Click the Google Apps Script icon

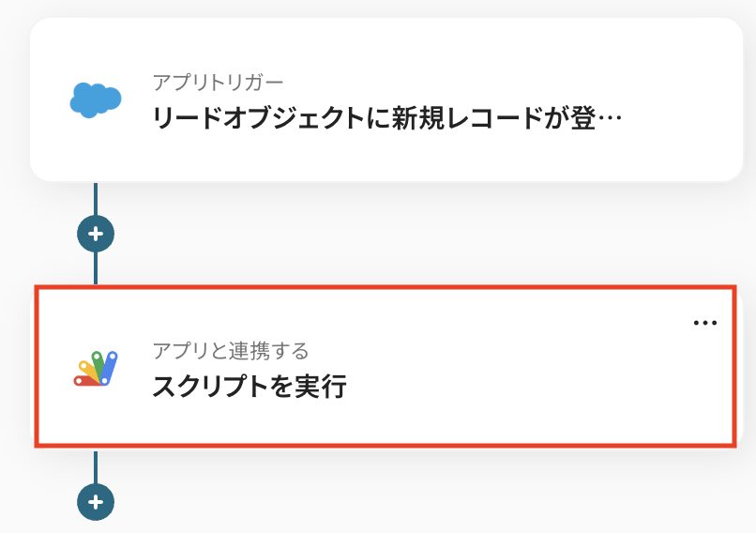[x=96, y=369]
